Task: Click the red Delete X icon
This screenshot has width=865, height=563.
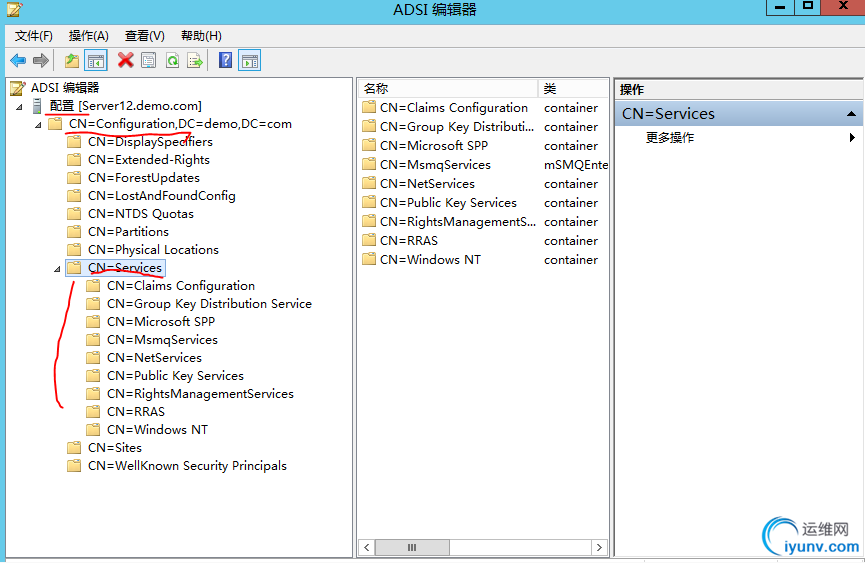Action: click(x=126, y=61)
